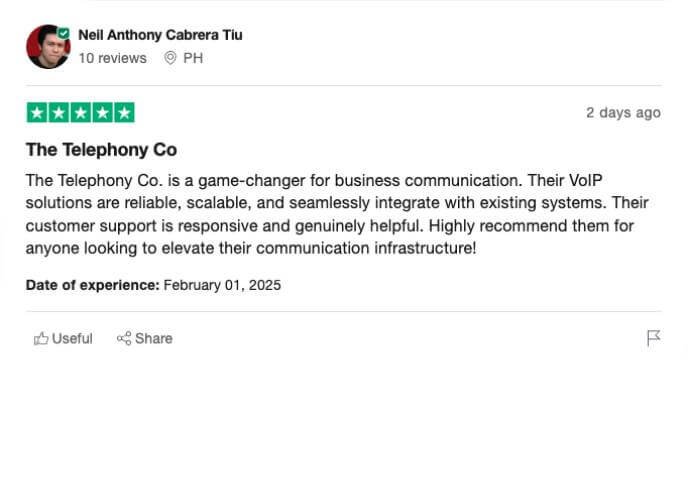Screen dimensions: 688x484
Task: Open the reviewer's profile photo
Action: coord(48,47)
